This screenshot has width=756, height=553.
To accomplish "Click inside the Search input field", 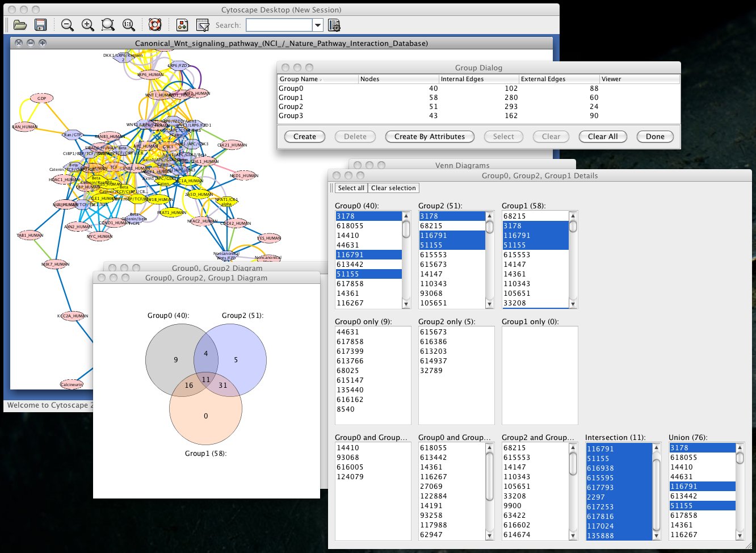I will [279, 25].
